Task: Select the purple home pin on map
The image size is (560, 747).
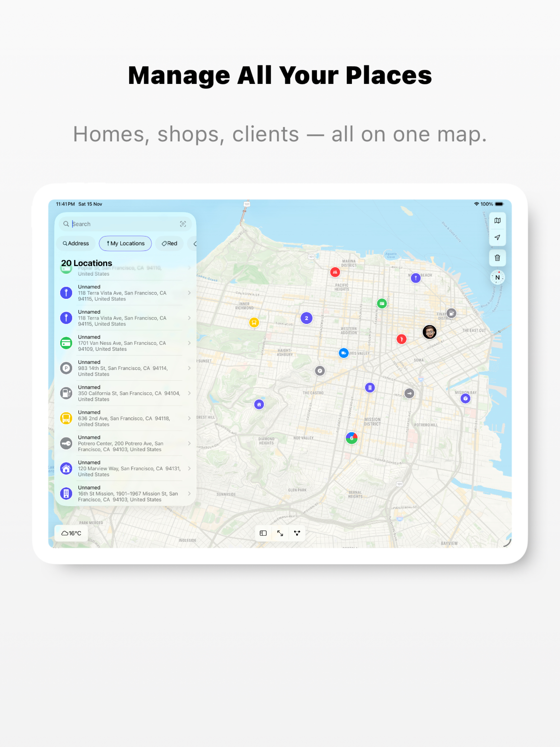Action: click(259, 404)
